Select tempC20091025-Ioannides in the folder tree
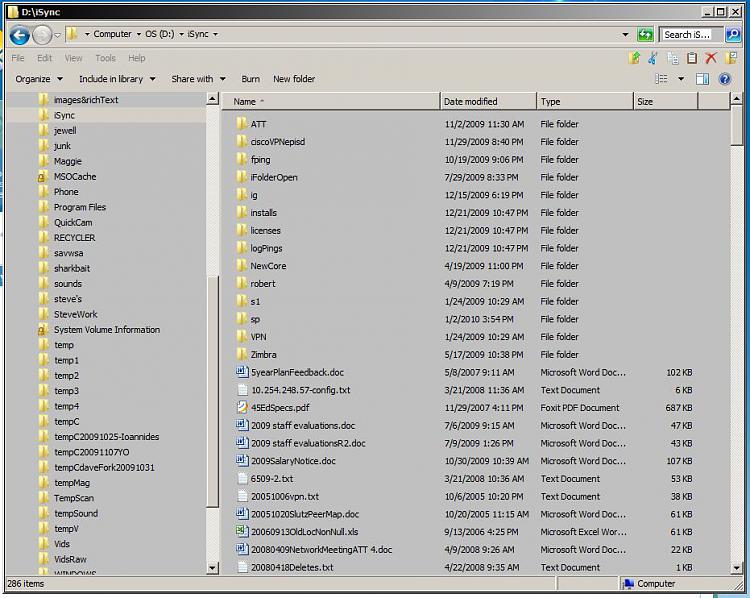750x598 pixels. tap(106, 437)
